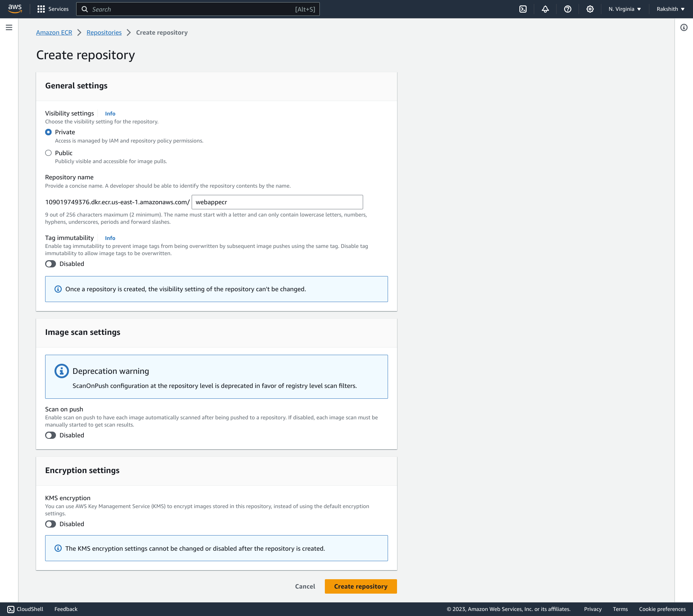Viewport: 693px width, 616px height.
Task: Open the info panel icon at right
Action: [x=684, y=27]
